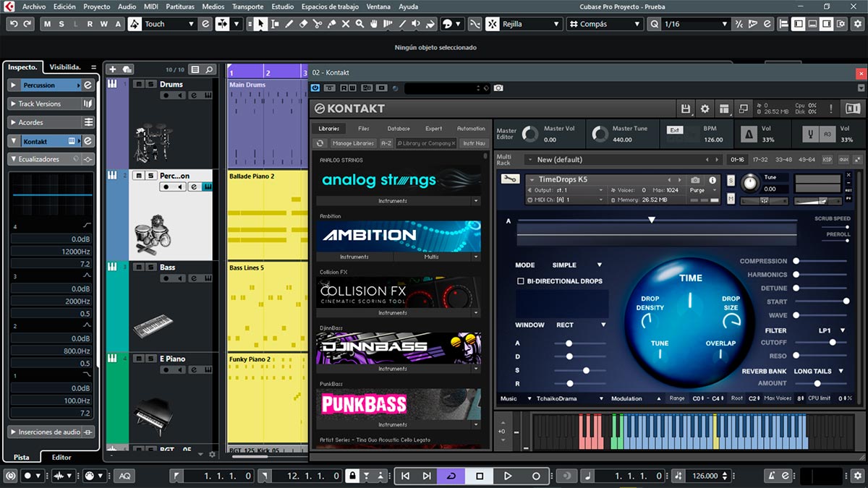Mute the Perc...on track
868x488 pixels.
coord(138,176)
